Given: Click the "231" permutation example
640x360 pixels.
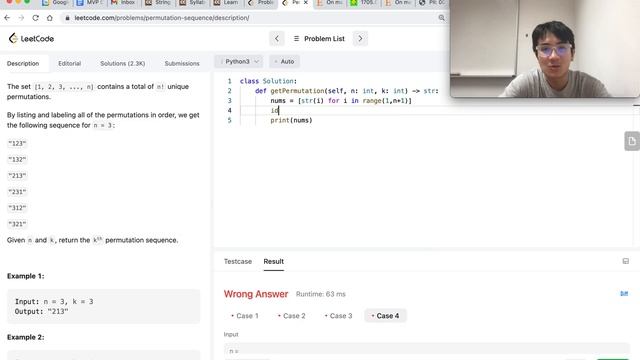Looking at the screenshot, I should coord(17,191).
